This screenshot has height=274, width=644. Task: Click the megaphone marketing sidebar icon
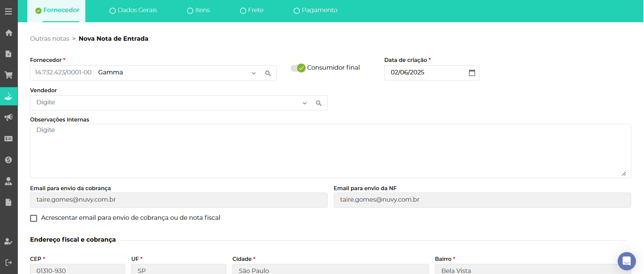point(9,117)
